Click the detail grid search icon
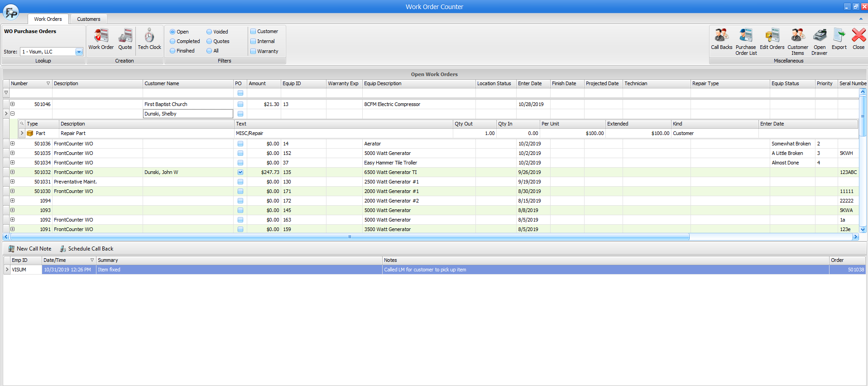Viewport: 868px width, 386px height. pyautogui.click(x=22, y=124)
